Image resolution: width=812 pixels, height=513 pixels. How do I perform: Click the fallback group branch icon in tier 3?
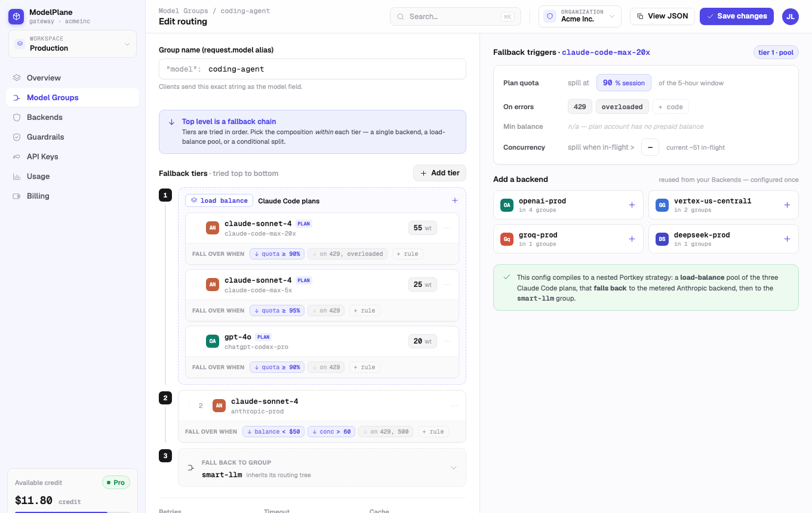[x=191, y=468]
